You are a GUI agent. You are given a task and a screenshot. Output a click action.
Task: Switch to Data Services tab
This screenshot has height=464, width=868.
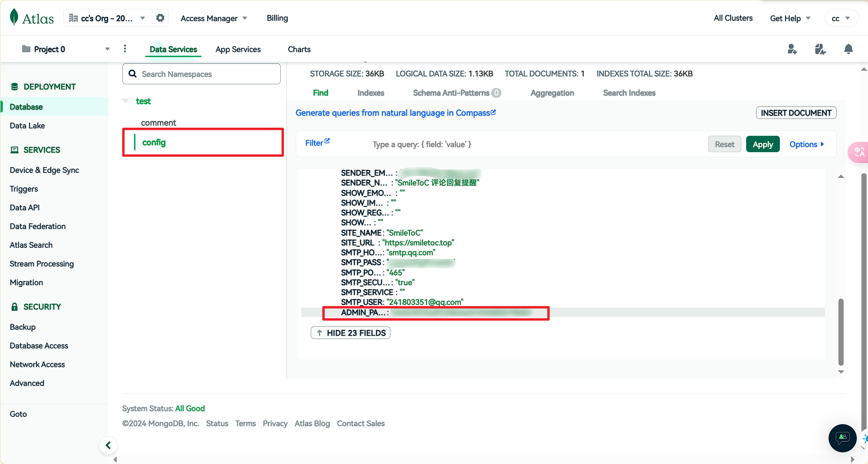173,49
